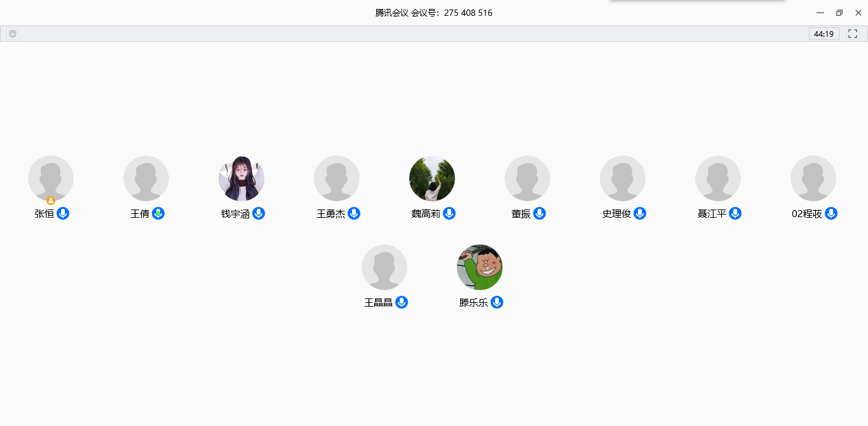Restore down the meeting window

pos(839,13)
